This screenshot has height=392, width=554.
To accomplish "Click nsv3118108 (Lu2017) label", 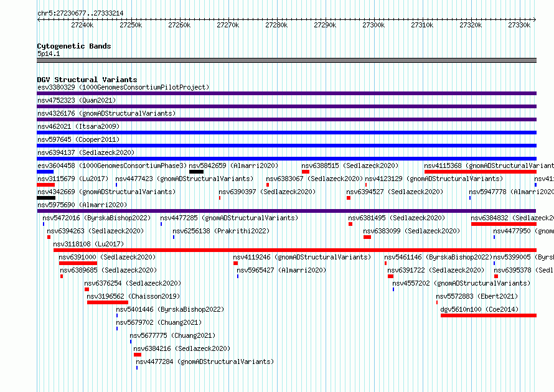I will [88, 244].
